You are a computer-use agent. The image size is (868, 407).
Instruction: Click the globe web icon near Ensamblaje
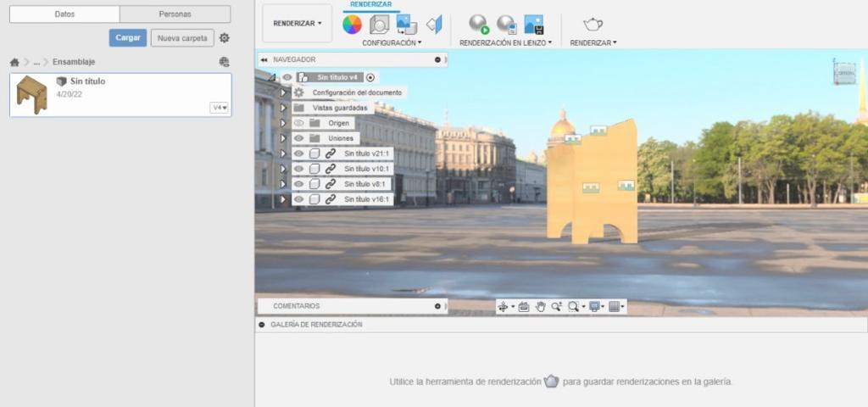point(224,62)
